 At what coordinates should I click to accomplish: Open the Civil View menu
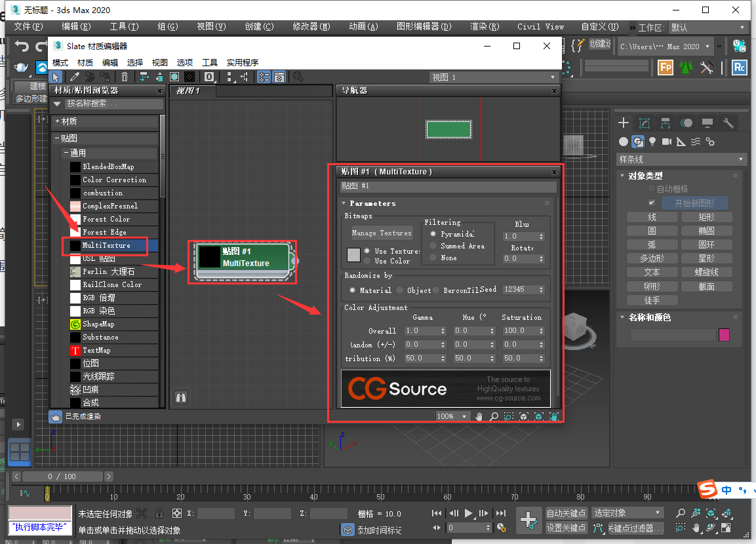tap(540, 26)
